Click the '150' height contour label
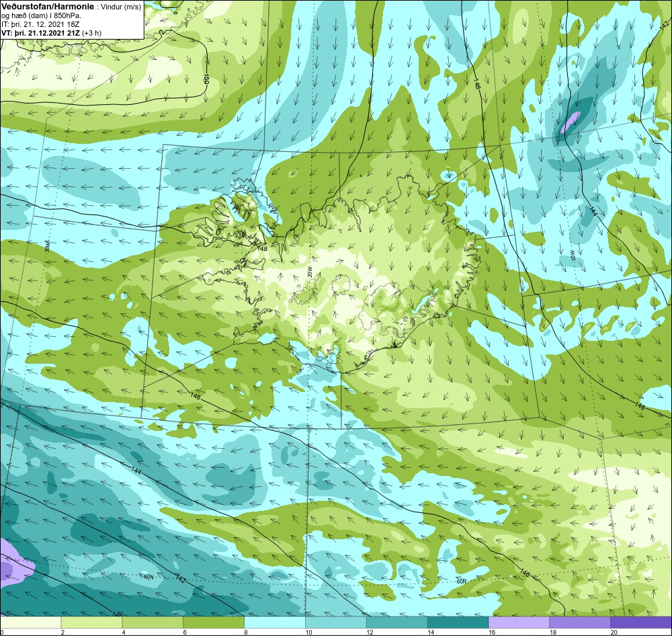This screenshot has height=636, width=672. [206, 79]
